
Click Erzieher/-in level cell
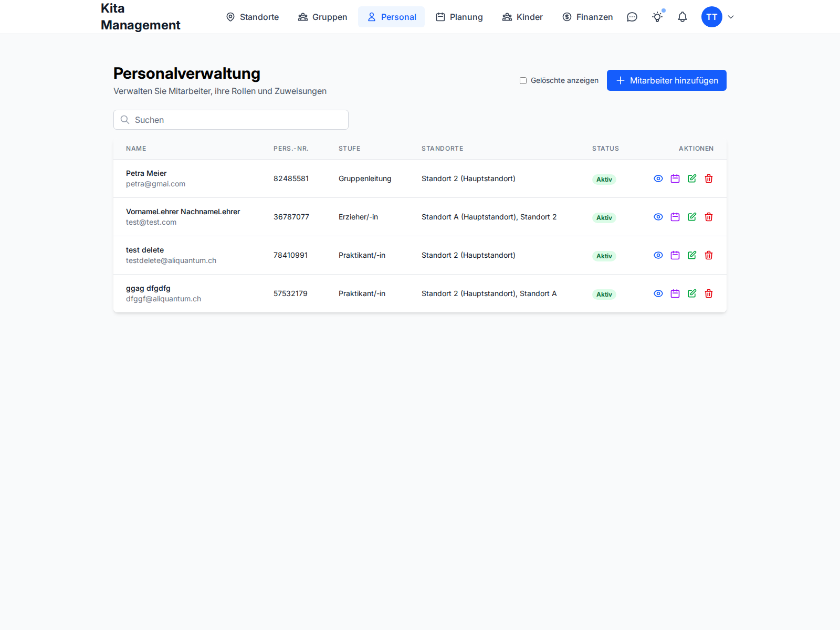point(358,217)
